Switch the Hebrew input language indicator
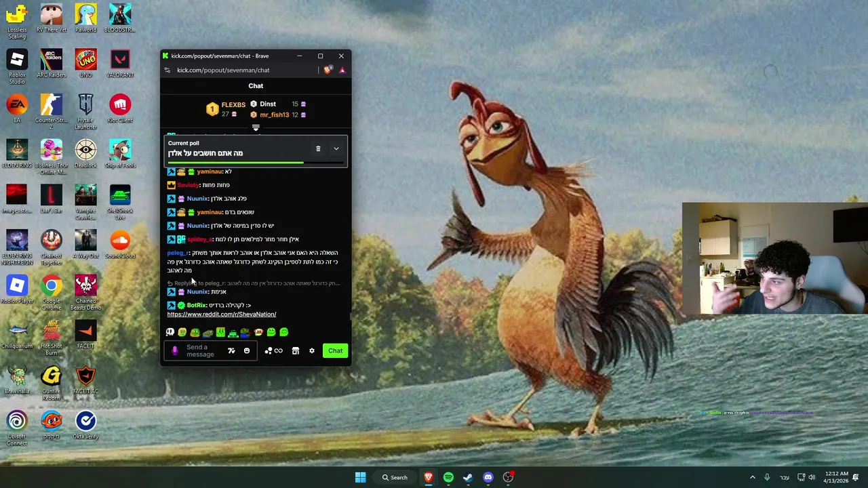Viewport: 868px width, 488px height. 784,477
